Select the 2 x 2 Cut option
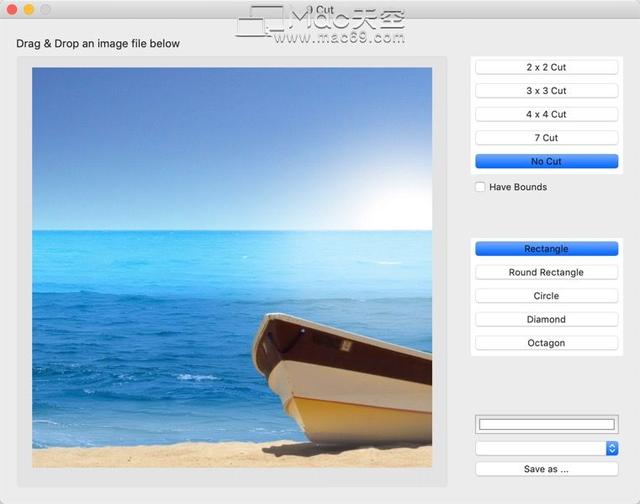 (x=546, y=67)
